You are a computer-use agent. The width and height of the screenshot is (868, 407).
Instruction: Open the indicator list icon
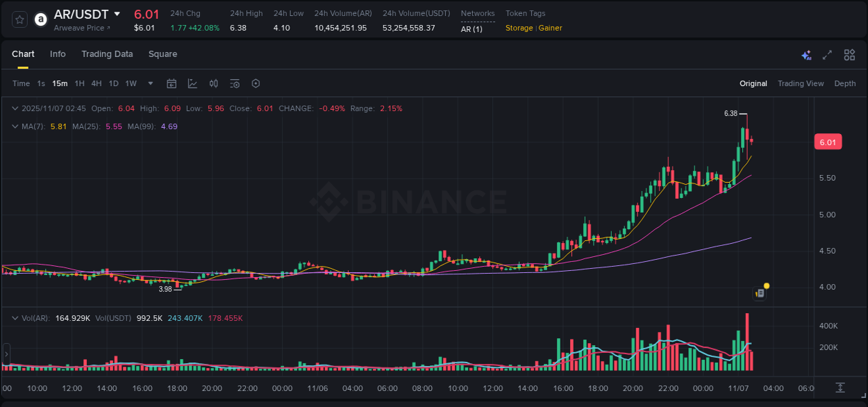click(234, 83)
